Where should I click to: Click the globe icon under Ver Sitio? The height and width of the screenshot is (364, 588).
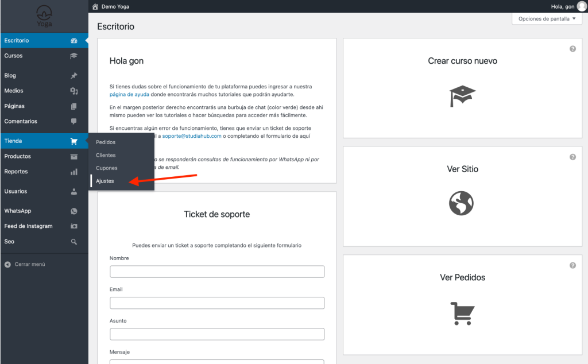[462, 203]
